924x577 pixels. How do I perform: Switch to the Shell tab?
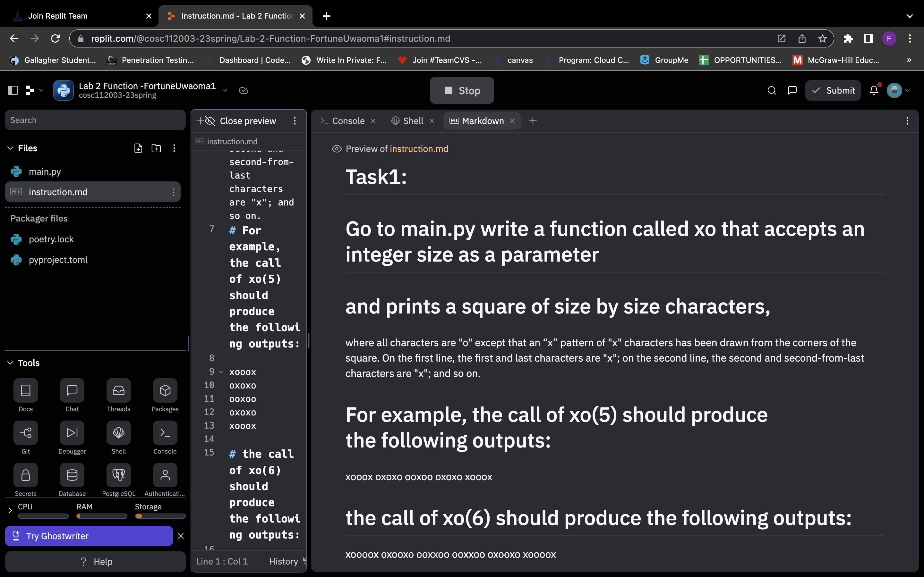point(412,121)
